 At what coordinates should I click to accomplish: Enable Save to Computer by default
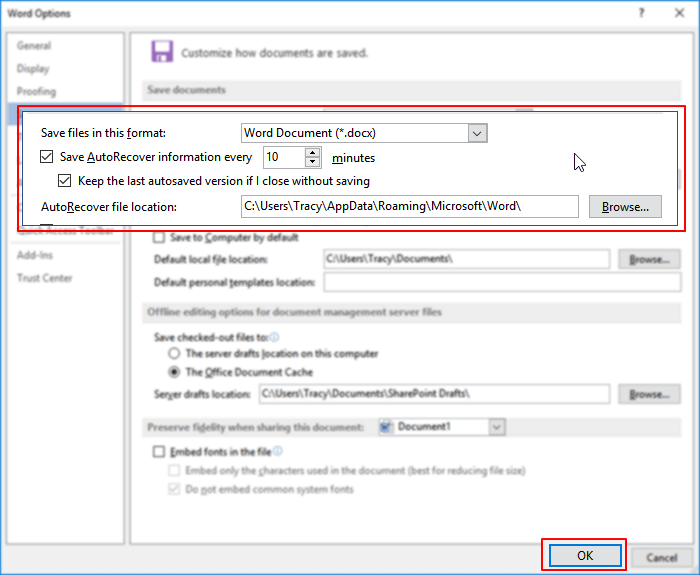(x=159, y=237)
